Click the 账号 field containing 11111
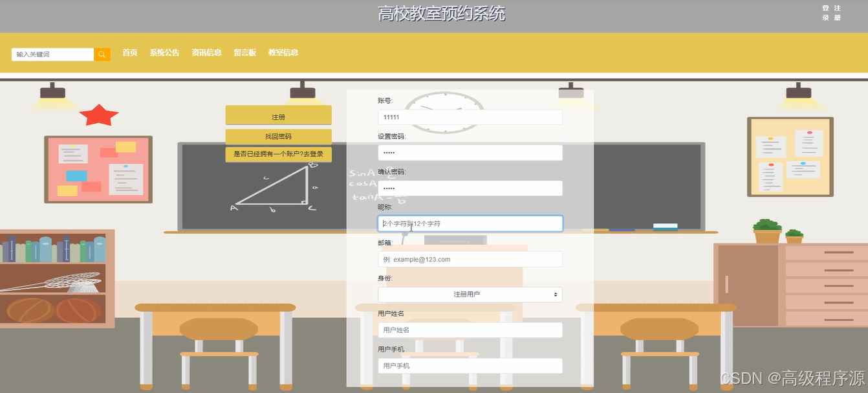Image resolution: width=868 pixels, height=393 pixels. click(470, 117)
